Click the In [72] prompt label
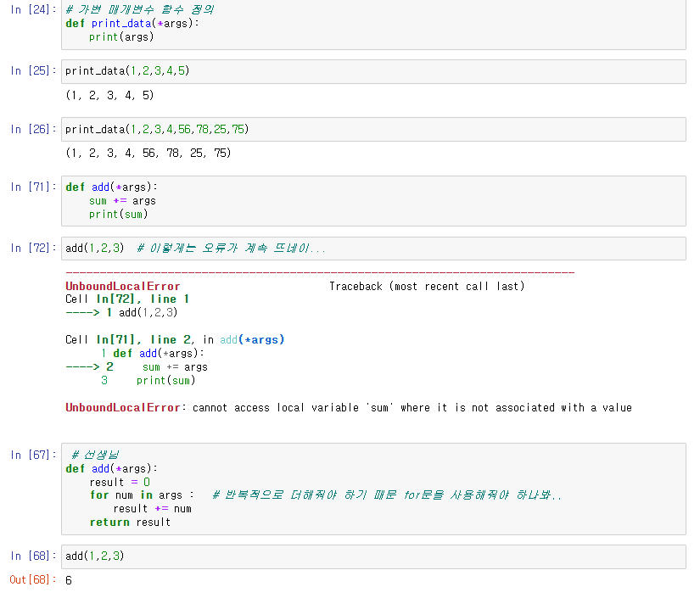Viewport: 700px width, 598px height. tap(33, 249)
